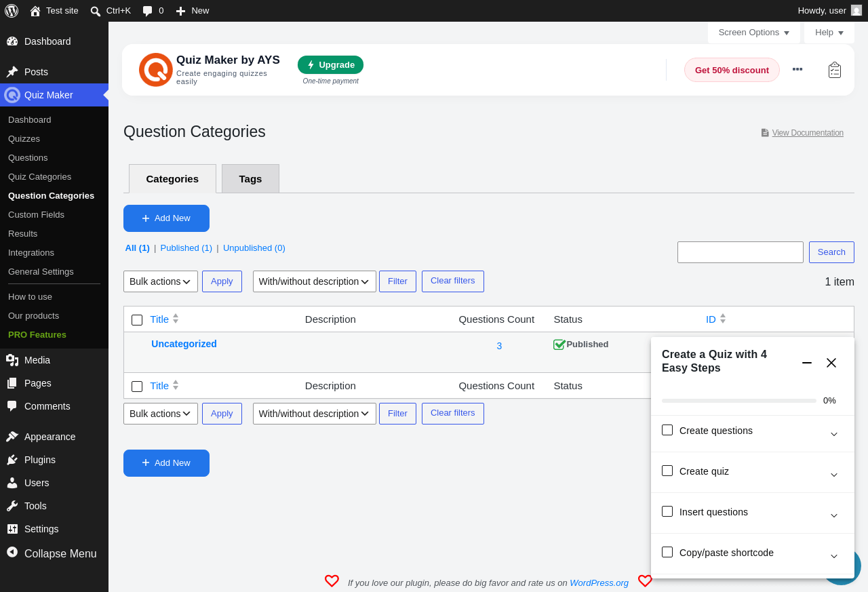This screenshot has height=592, width=868.
Task: Check select-all checkbox in bottom header row
Action: 137,387
